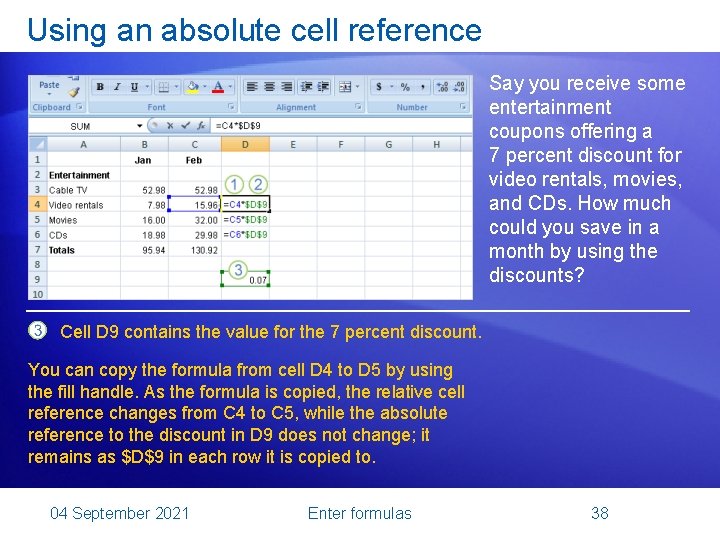The width and height of the screenshot is (720, 540).
Task: Apply the Percent Style format
Action: pyautogui.click(x=405, y=87)
